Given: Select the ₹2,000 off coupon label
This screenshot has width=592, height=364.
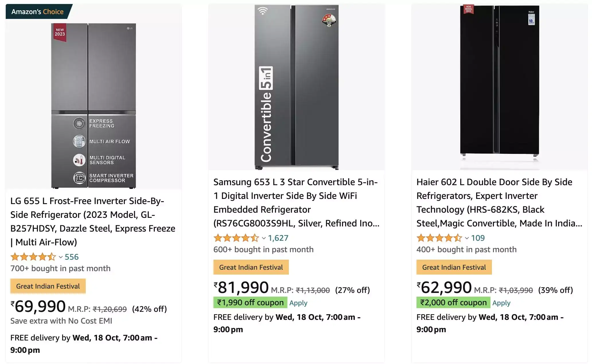Looking at the screenshot, I should click(x=453, y=302).
